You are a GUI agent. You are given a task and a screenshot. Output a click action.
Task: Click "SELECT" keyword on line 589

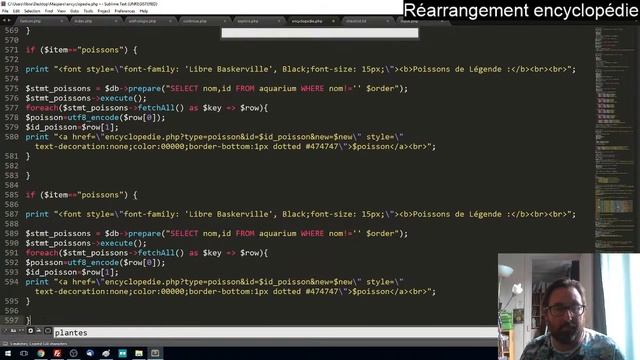click(x=184, y=233)
